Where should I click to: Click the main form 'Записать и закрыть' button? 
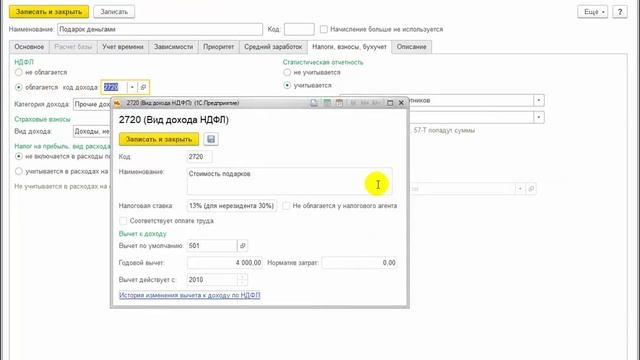(49, 12)
